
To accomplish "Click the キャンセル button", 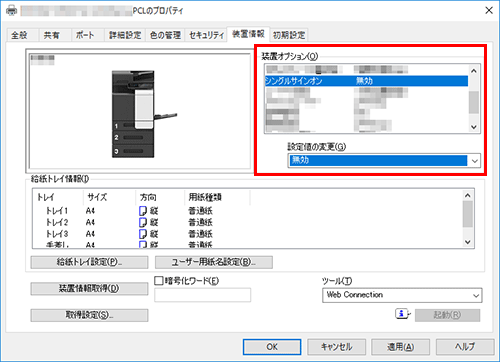I will 336,347.
